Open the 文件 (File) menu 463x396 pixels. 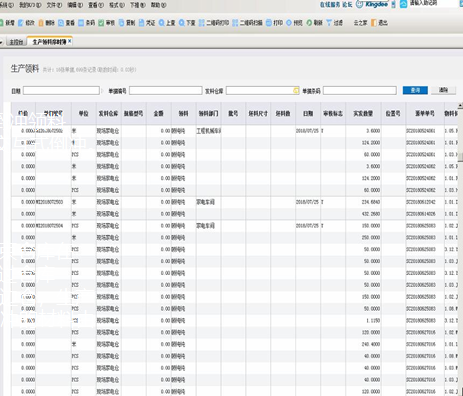[x=54, y=5]
